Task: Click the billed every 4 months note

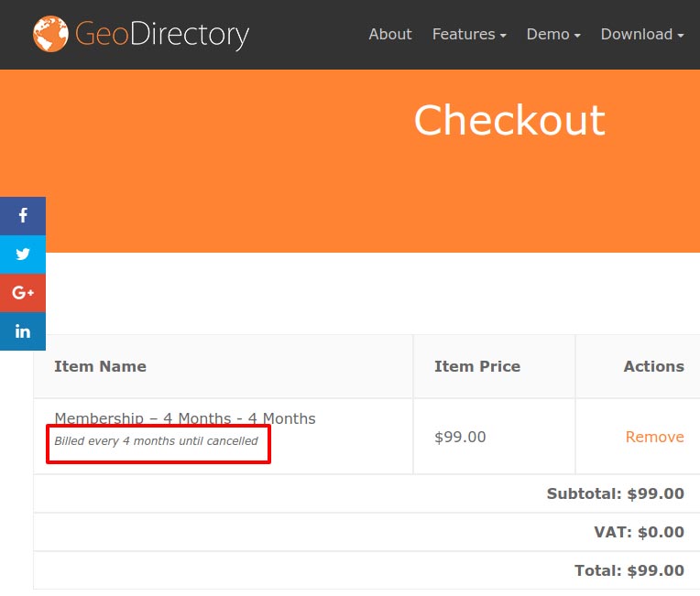Action: (156, 441)
